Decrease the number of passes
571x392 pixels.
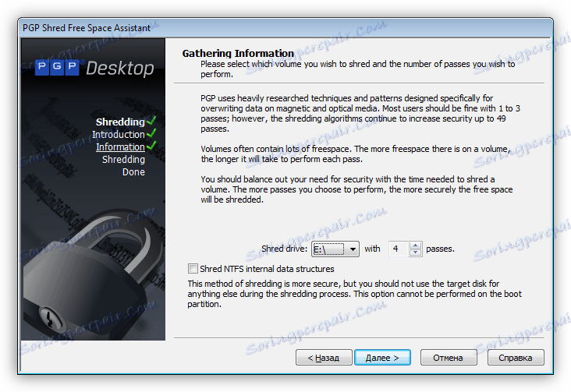click(415, 253)
